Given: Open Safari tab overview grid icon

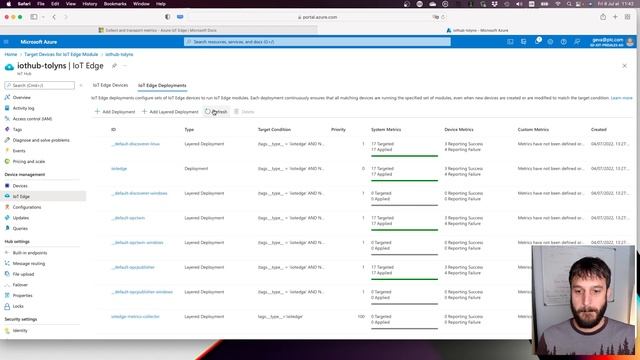Looking at the screenshot, I should point(627,17).
